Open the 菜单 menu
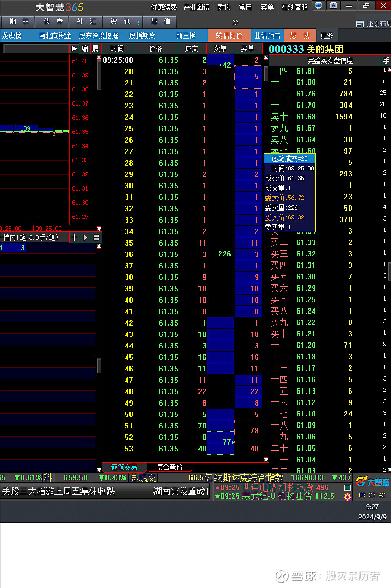This screenshot has height=588, width=391. [x=267, y=7]
